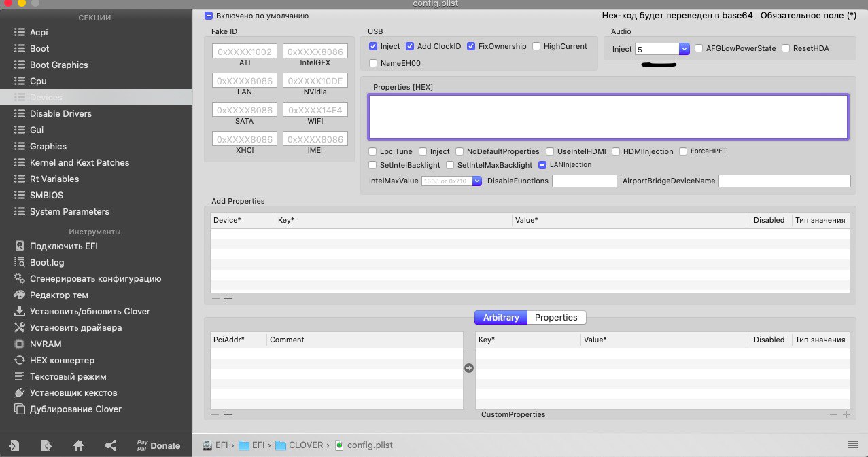The width and height of the screenshot is (868, 457).
Task: Remove row from Add Properties table
Action: [215, 298]
